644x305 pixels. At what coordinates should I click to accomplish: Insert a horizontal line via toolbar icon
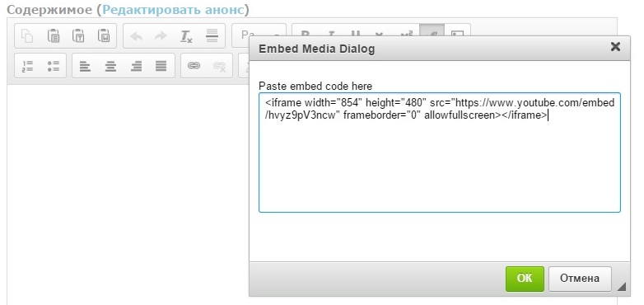[212, 36]
